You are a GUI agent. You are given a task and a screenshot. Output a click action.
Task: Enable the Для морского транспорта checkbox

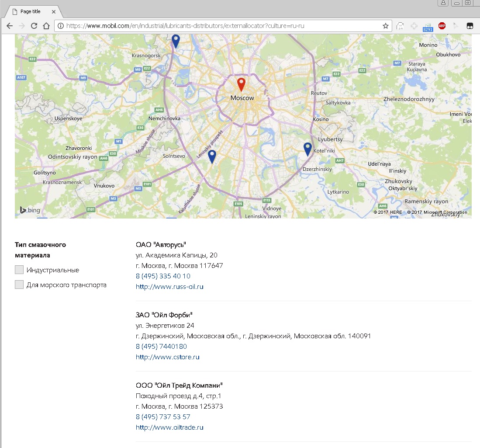click(19, 285)
